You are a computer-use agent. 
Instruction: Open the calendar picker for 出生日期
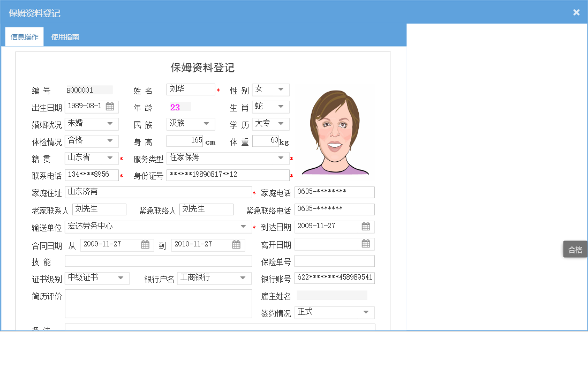coord(110,106)
